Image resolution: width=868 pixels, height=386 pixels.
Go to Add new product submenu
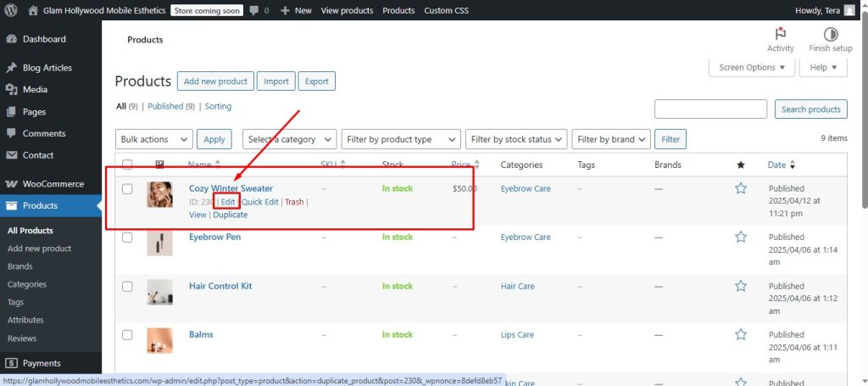point(39,249)
